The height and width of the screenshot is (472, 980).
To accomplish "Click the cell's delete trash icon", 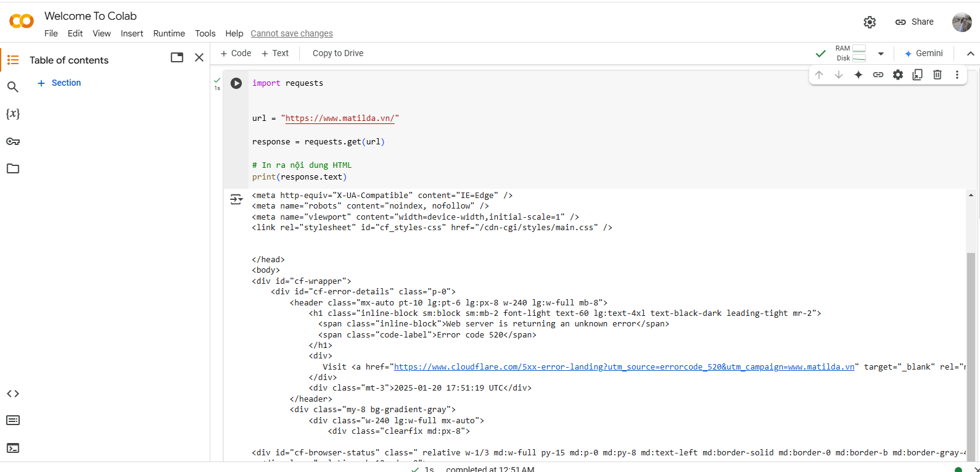I will [937, 75].
